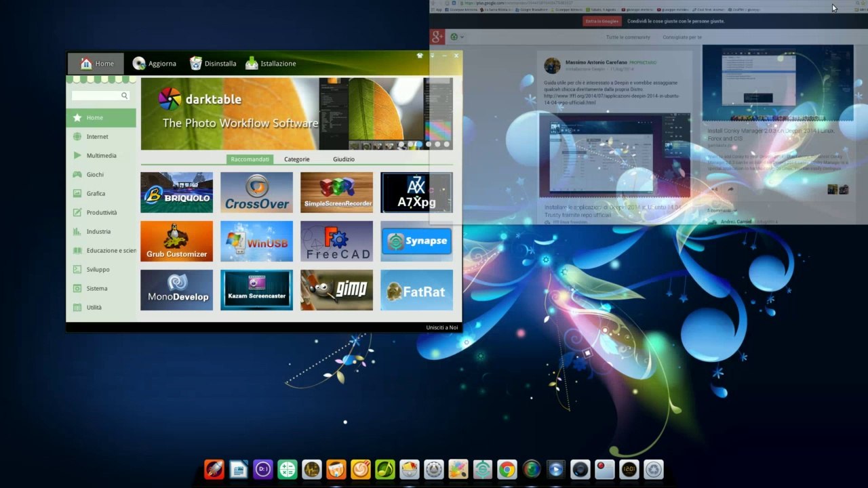This screenshot has height=488, width=868.
Task: Launch Google Chrome from the dock
Action: [x=507, y=469]
